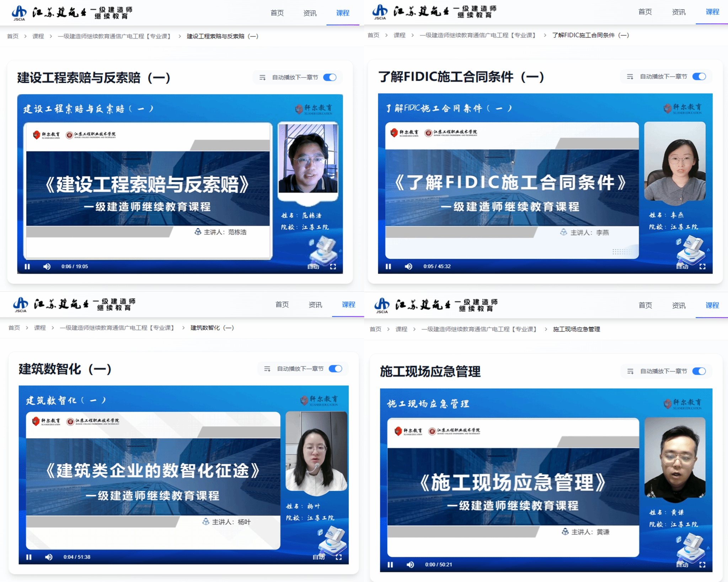728x582 pixels.
Task: Go to 首页 tab in the FIDIC page header
Action: pyautogui.click(x=645, y=12)
